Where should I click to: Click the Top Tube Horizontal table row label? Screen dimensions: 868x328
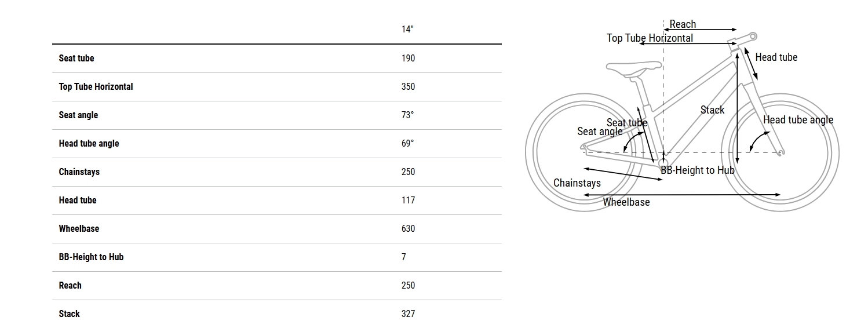pos(96,86)
